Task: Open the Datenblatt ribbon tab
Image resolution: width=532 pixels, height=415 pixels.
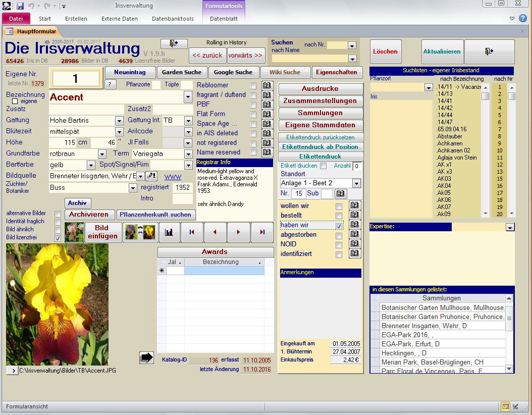Action: [x=224, y=19]
